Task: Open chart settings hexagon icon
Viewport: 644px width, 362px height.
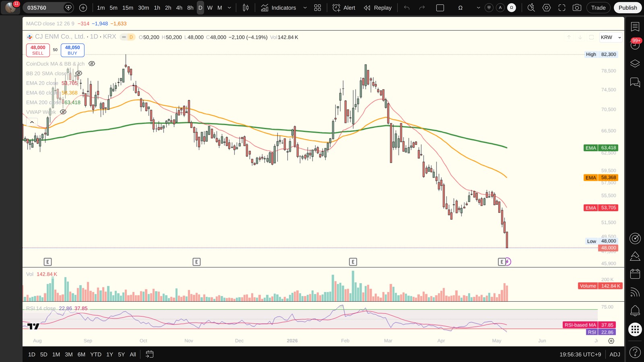Action: click(x=547, y=8)
